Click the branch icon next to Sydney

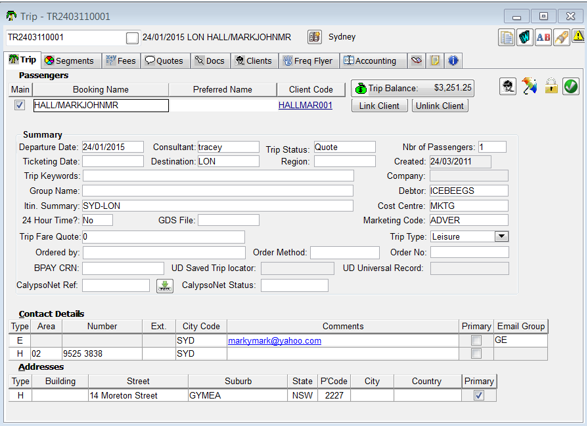(x=314, y=37)
